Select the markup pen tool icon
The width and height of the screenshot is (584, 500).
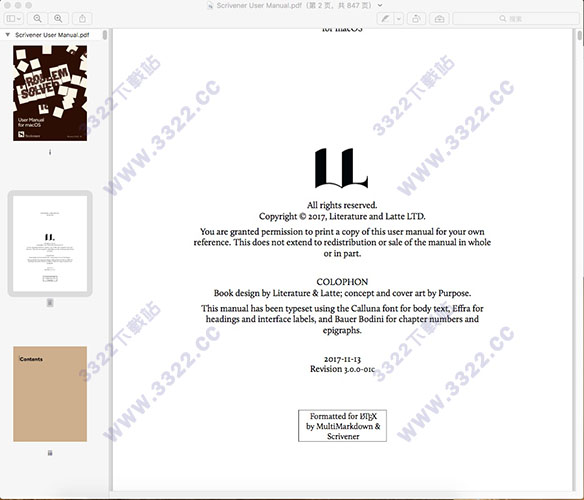click(x=385, y=18)
